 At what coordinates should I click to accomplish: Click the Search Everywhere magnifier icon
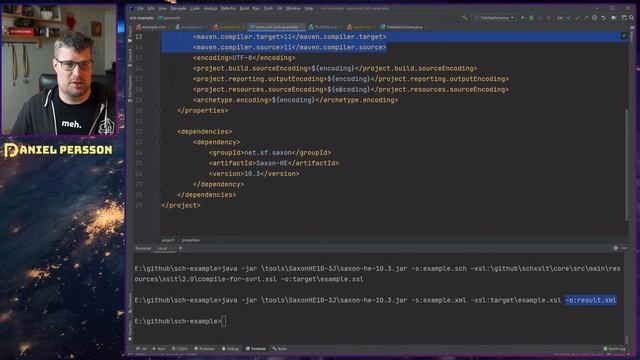coord(631,18)
